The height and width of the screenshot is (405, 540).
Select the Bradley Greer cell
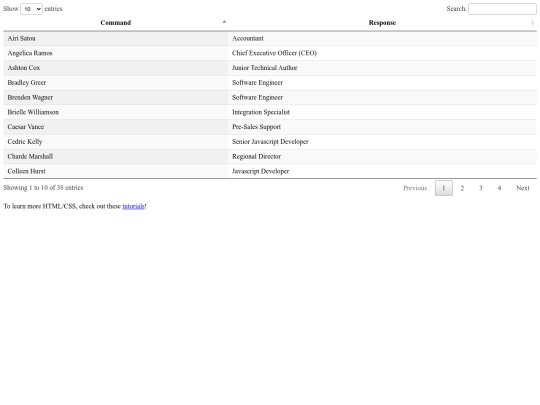(115, 83)
